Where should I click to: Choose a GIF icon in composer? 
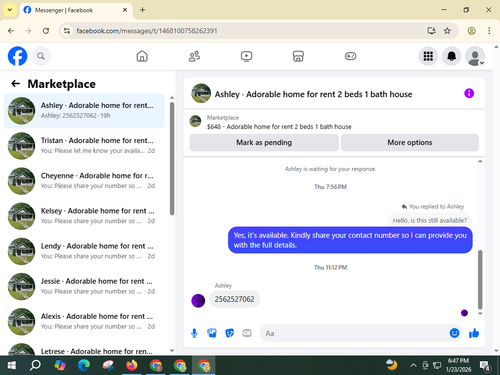[x=247, y=333]
